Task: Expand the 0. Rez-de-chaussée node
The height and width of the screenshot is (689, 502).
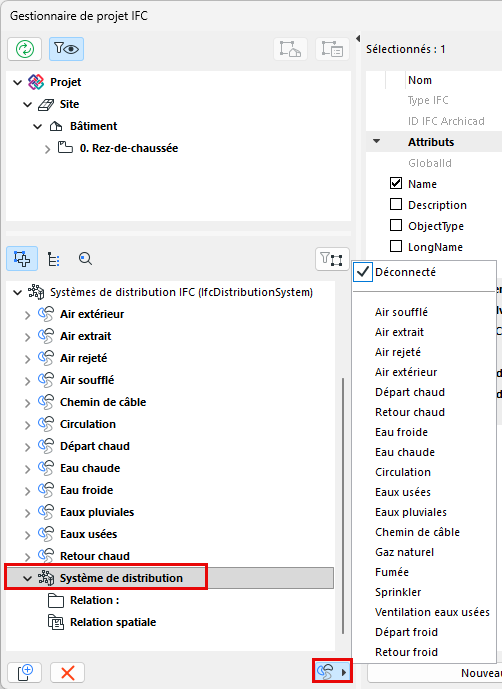Action: click(47, 149)
